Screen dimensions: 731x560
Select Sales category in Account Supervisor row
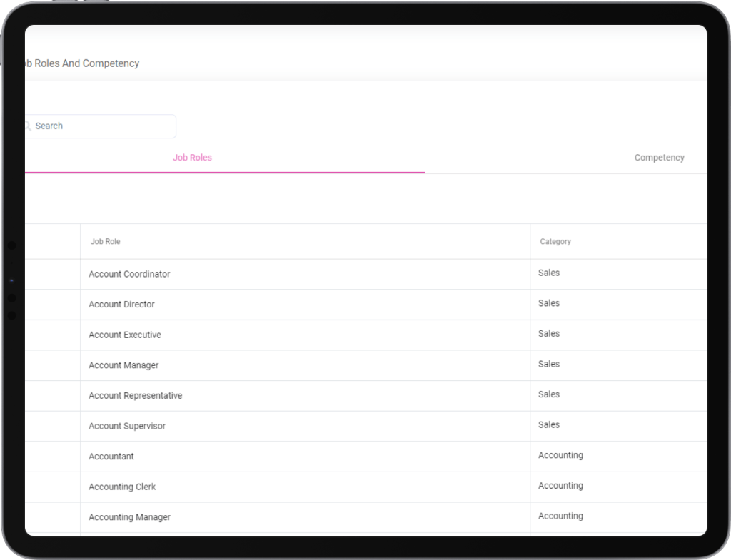[549, 425]
